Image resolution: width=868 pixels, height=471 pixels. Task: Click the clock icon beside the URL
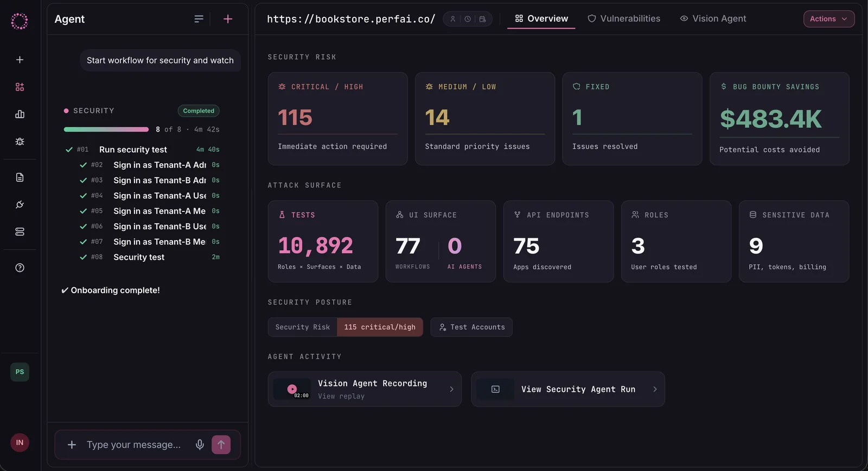(468, 19)
